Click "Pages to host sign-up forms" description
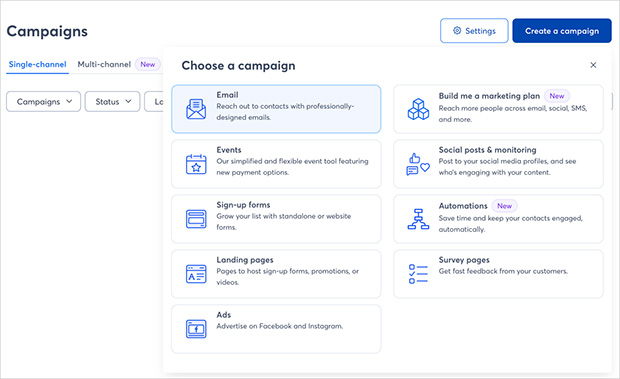The width and height of the screenshot is (620, 379). point(287,277)
